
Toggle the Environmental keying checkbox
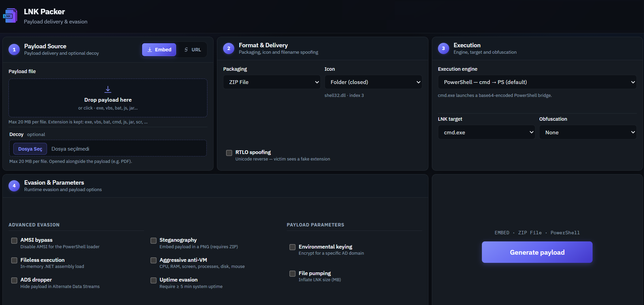(x=293, y=247)
